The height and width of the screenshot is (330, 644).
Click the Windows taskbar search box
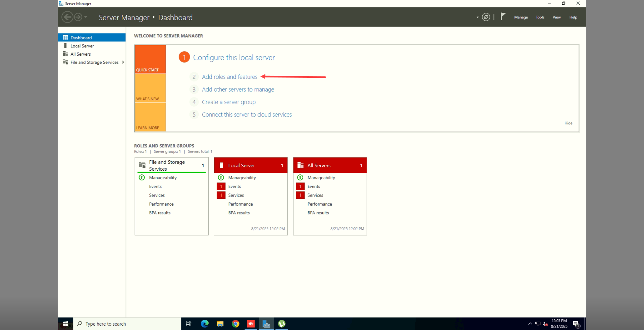click(127, 324)
